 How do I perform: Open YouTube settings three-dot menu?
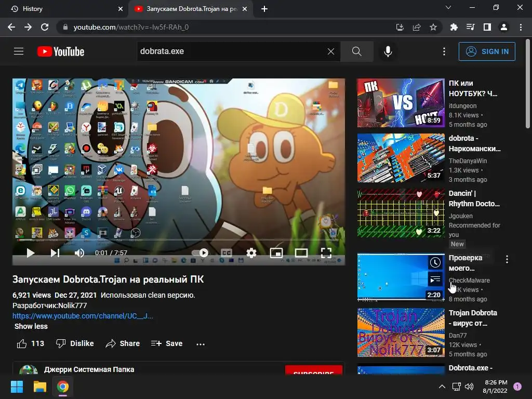tap(444, 51)
